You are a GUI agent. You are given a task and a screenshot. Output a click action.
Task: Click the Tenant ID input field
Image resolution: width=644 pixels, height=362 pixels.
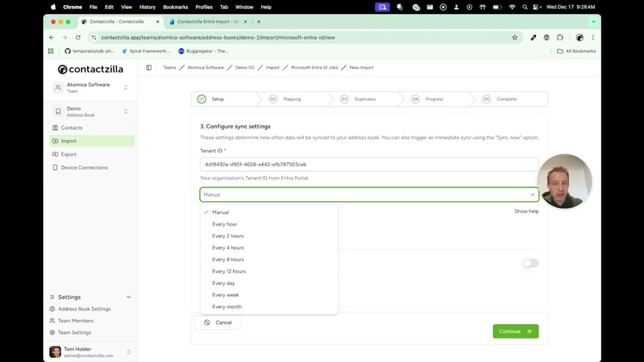369,164
